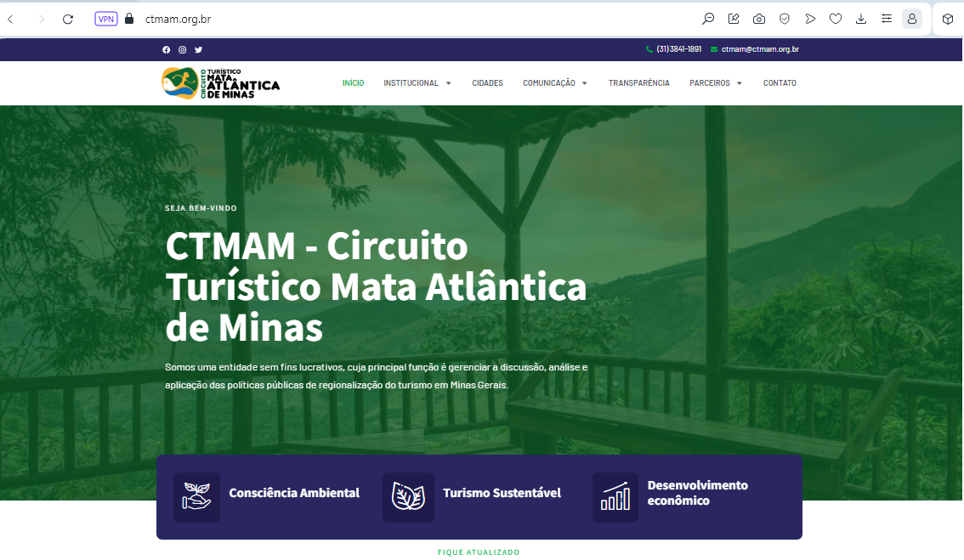This screenshot has height=560, width=964.
Task: Expand the Institucional dropdown menu
Action: [x=417, y=83]
